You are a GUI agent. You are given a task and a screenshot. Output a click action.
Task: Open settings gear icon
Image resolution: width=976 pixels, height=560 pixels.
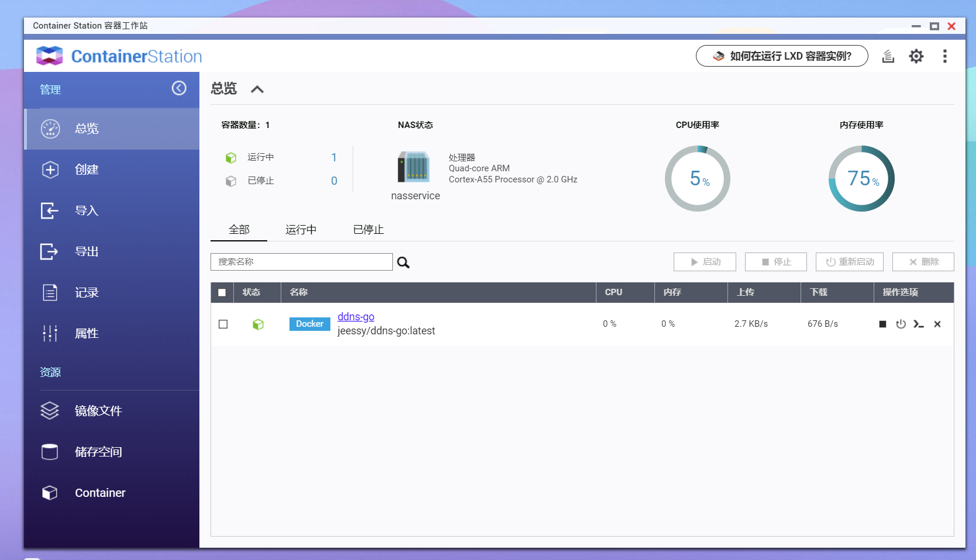916,56
